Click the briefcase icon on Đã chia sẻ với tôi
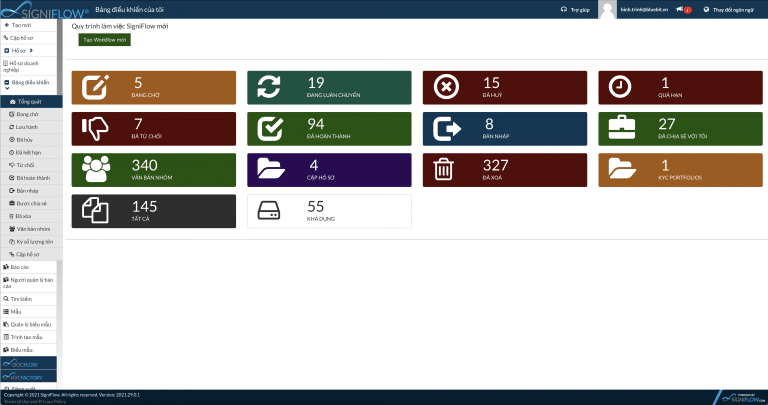The width and height of the screenshot is (768, 405). point(620,128)
